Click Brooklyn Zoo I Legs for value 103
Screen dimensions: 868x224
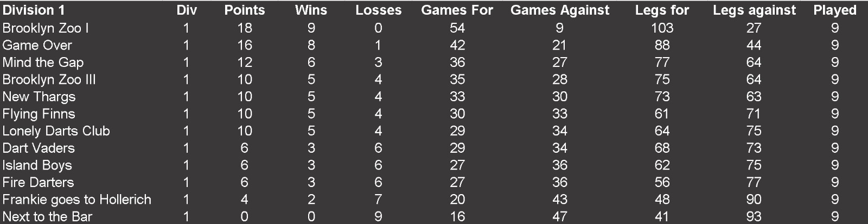662,28
